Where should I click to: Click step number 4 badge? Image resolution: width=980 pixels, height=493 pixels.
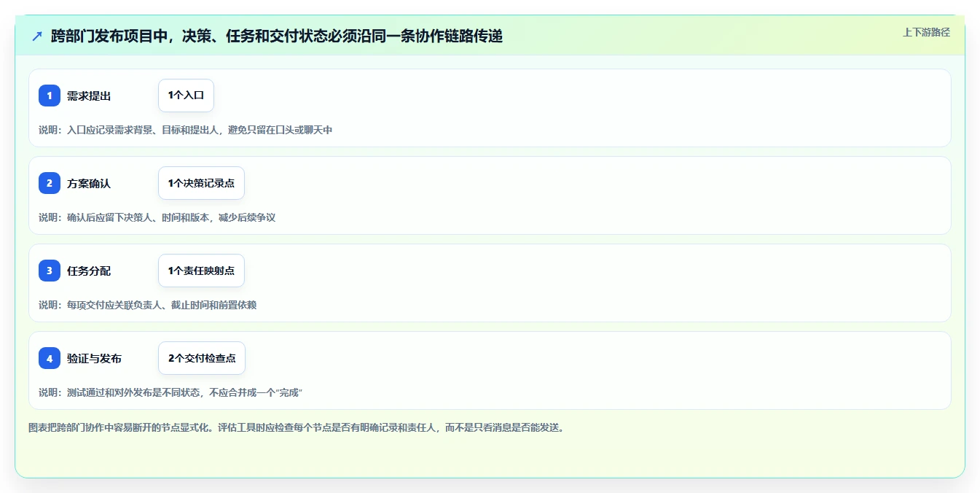50,358
